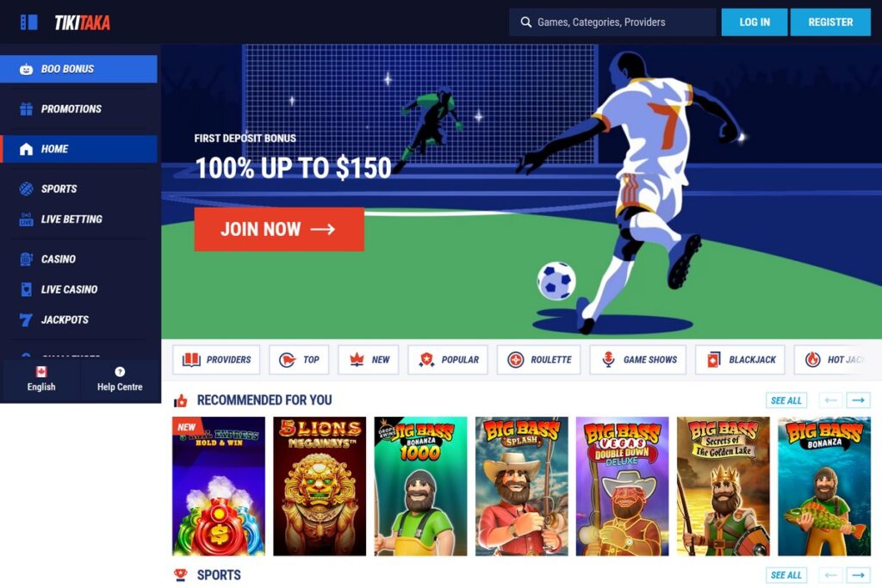The height and width of the screenshot is (588, 882).
Task: Show next recommended games with right arrow
Action: [859, 400]
